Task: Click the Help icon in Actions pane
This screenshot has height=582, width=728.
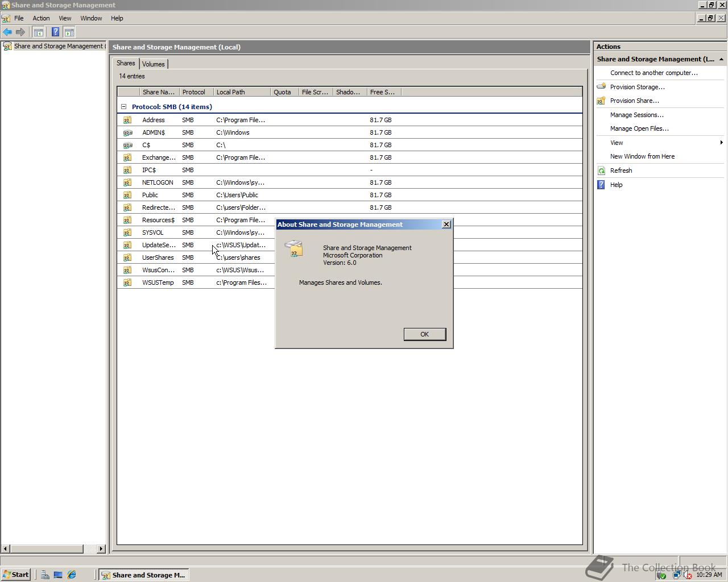Action: (x=601, y=185)
